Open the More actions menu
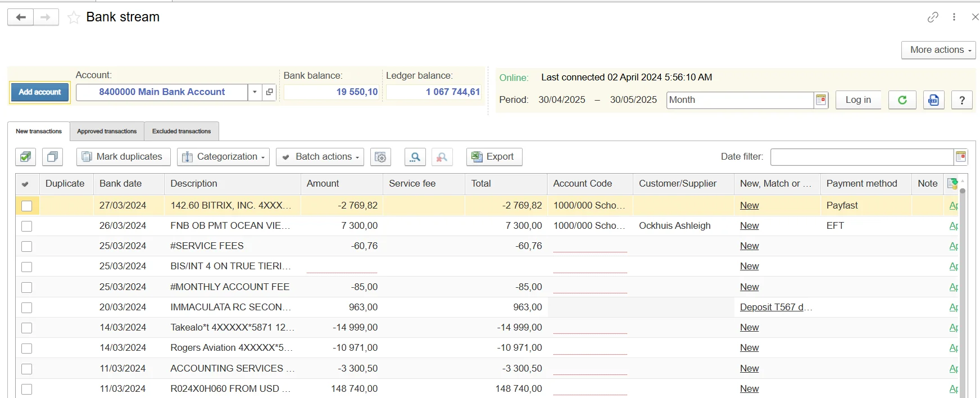This screenshot has height=398, width=980. (938, 50)
